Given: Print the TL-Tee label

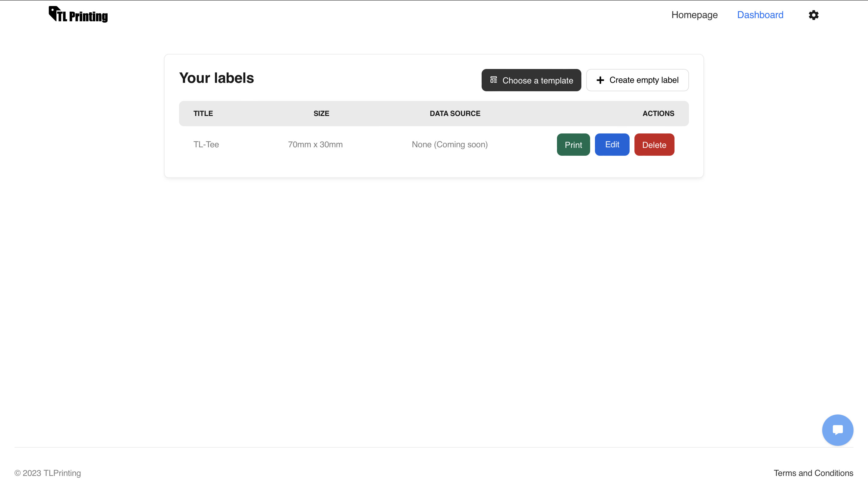Looking at the screenshot, I should coord(573,145).
